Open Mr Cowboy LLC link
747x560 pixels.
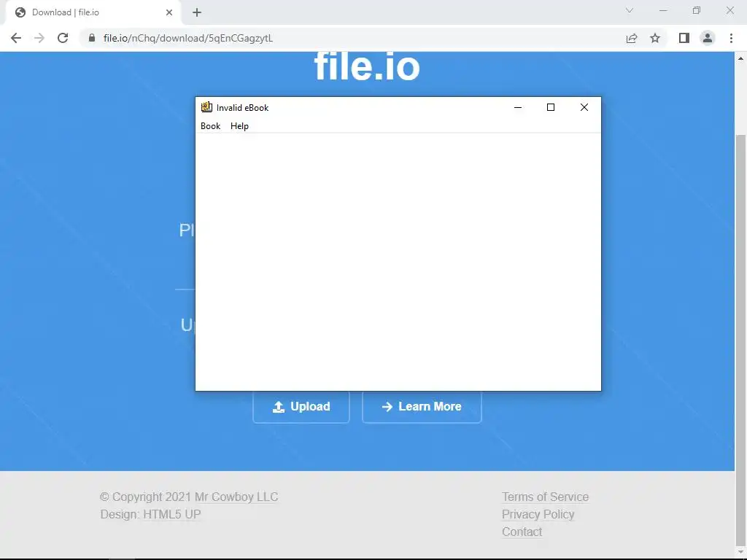[x=236, y=497]
